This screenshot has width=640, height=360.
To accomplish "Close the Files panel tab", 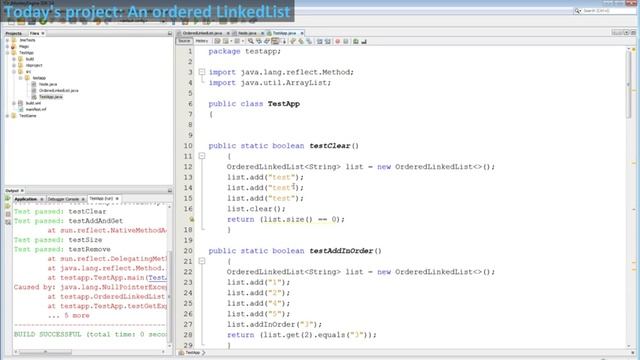I will (43, 33).
